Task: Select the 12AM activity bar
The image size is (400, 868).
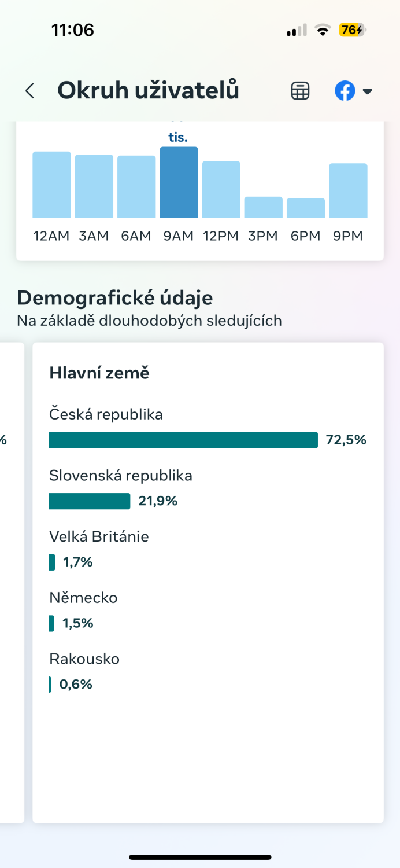Action: click(x=51, y=185)
